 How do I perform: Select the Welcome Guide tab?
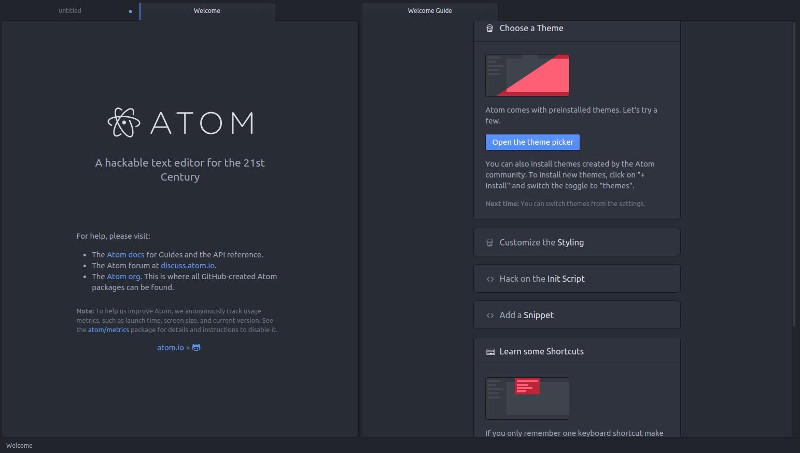(430, 11)
